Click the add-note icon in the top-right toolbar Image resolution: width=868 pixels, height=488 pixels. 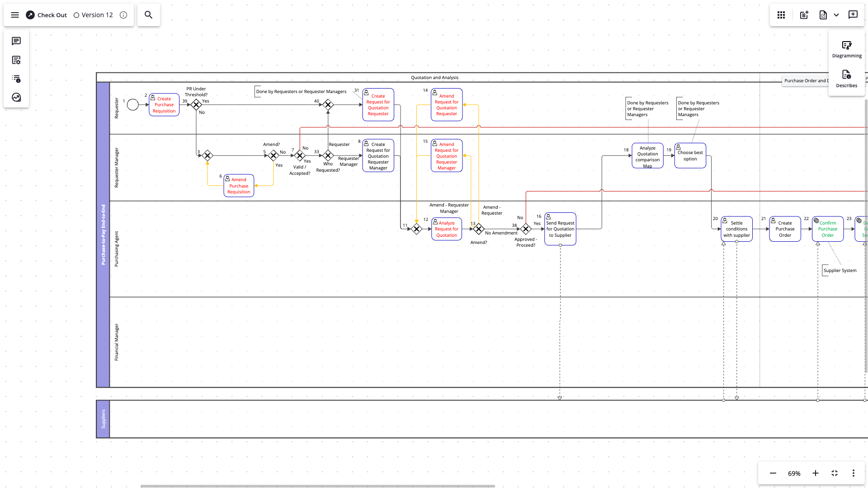tap(804, 14)
